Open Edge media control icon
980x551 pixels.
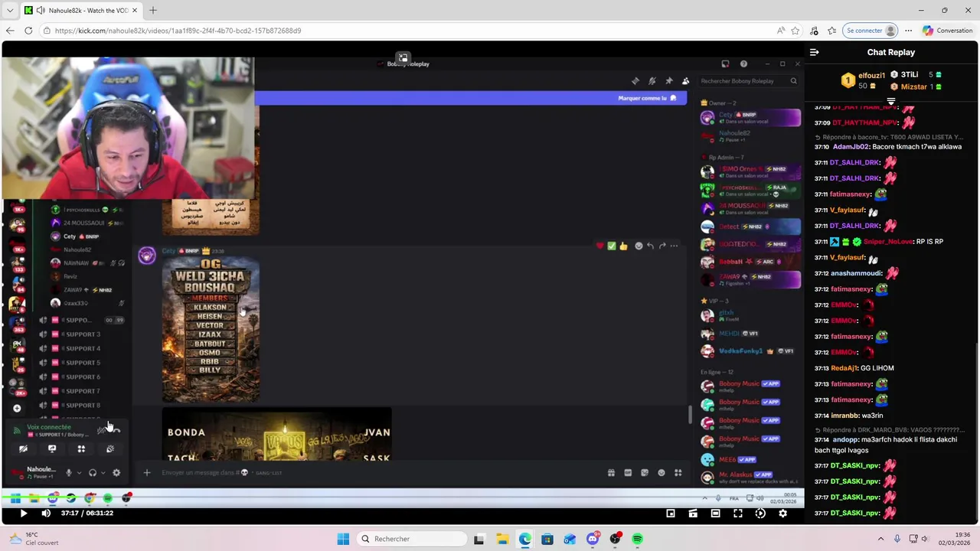814,31
